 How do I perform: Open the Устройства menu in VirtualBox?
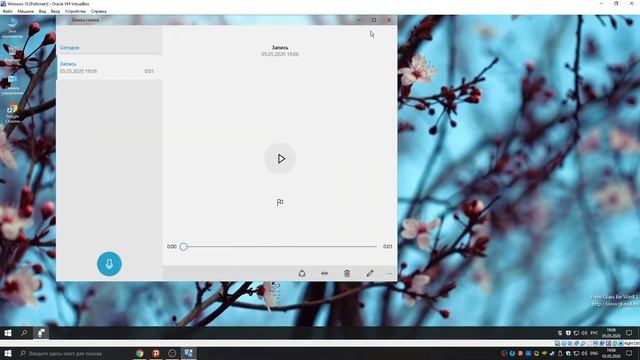[76, 11]
